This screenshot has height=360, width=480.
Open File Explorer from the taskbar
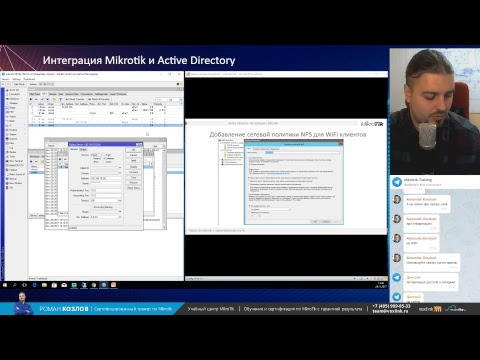click(44, 285)
